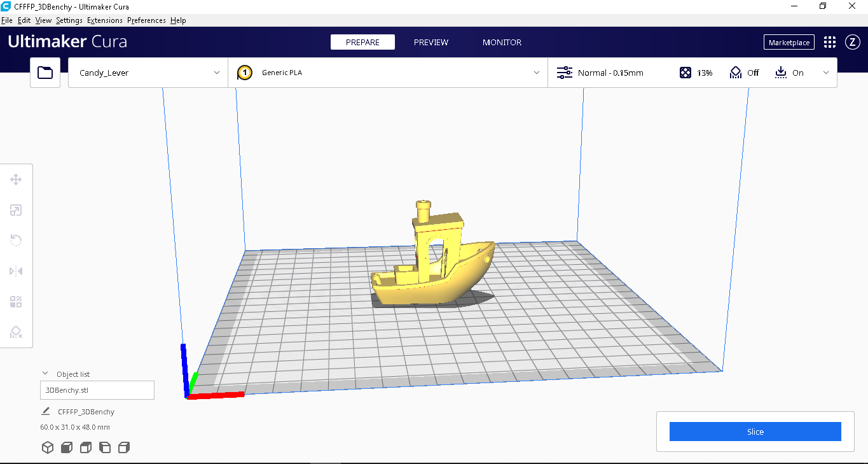Open the Edit menu

pos(24,20)
